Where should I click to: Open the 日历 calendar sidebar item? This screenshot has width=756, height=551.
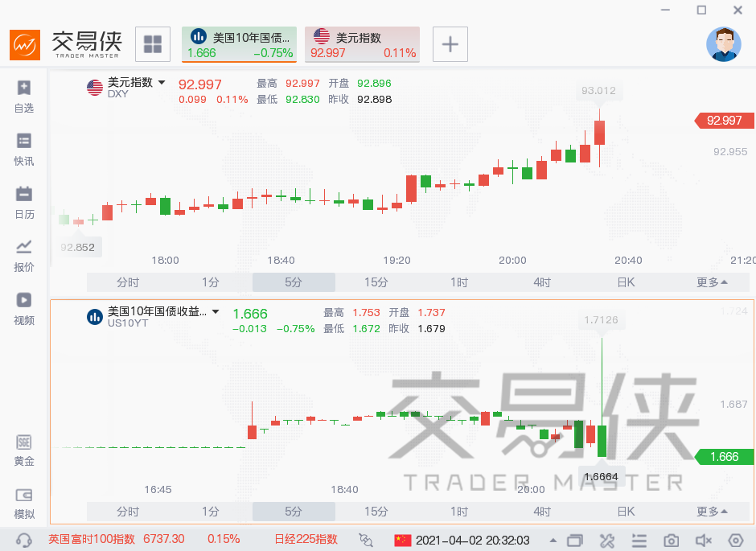23,203
